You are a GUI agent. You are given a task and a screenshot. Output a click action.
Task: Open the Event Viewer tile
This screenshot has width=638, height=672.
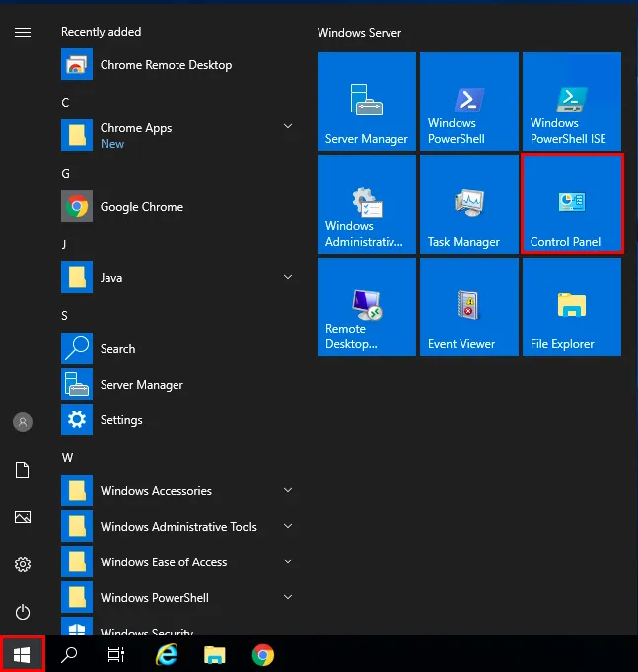468,307
